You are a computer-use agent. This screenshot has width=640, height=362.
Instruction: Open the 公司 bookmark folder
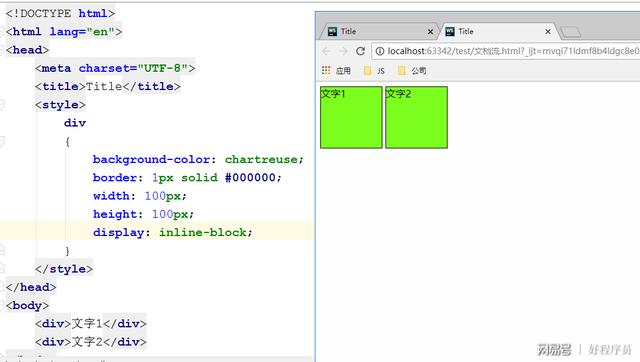[x=412, y=71]
